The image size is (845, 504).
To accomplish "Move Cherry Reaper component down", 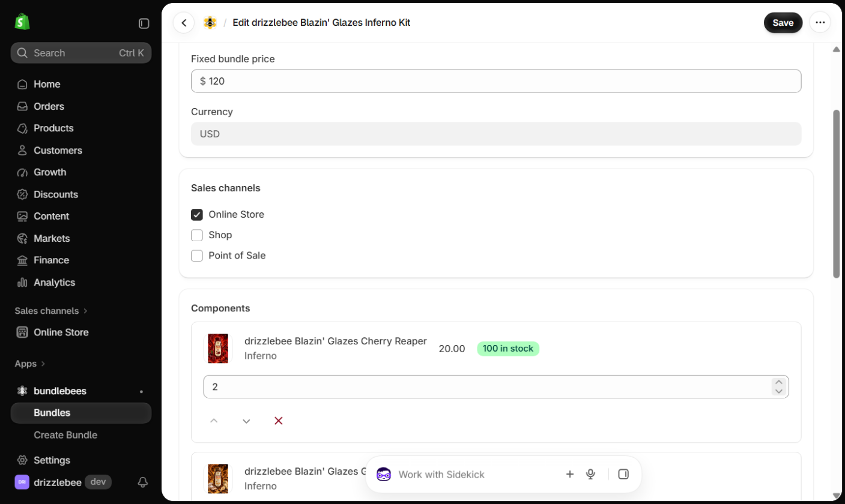I will 246,421.
